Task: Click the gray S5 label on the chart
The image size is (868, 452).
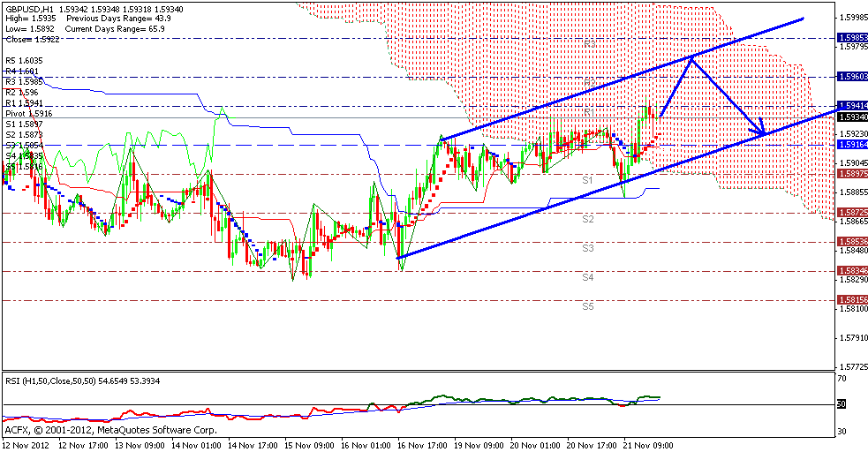Action: 588,306
